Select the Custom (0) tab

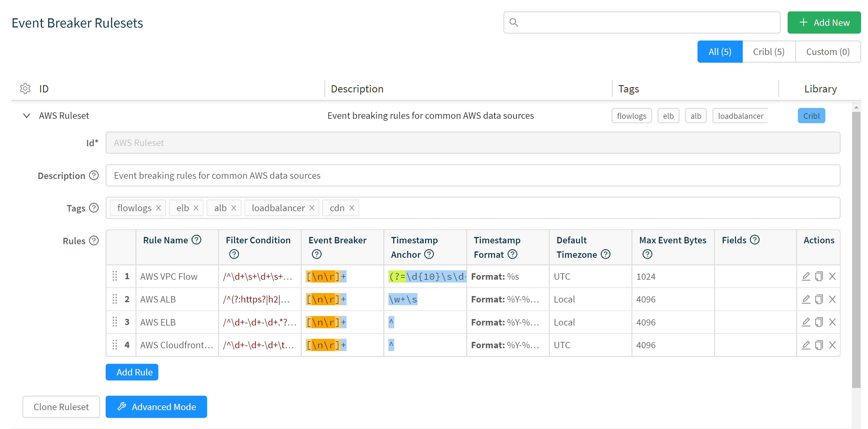point(828,52)
